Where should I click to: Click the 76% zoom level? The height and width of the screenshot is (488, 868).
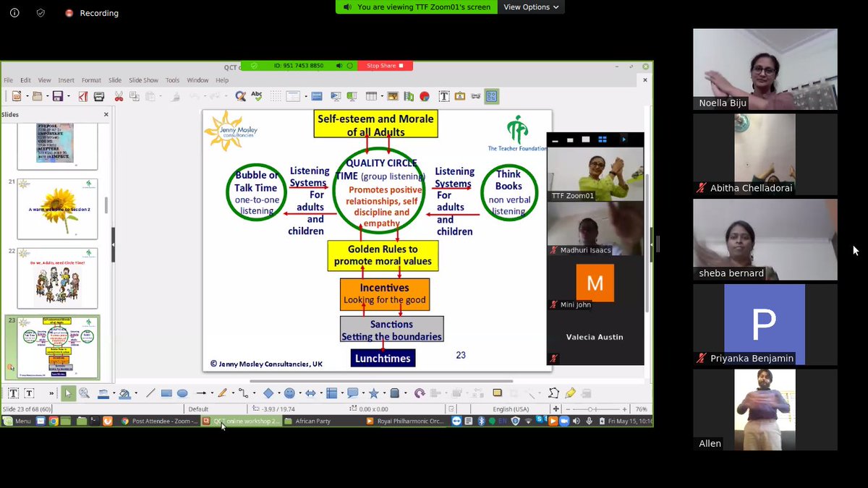[x=641, y=409]
